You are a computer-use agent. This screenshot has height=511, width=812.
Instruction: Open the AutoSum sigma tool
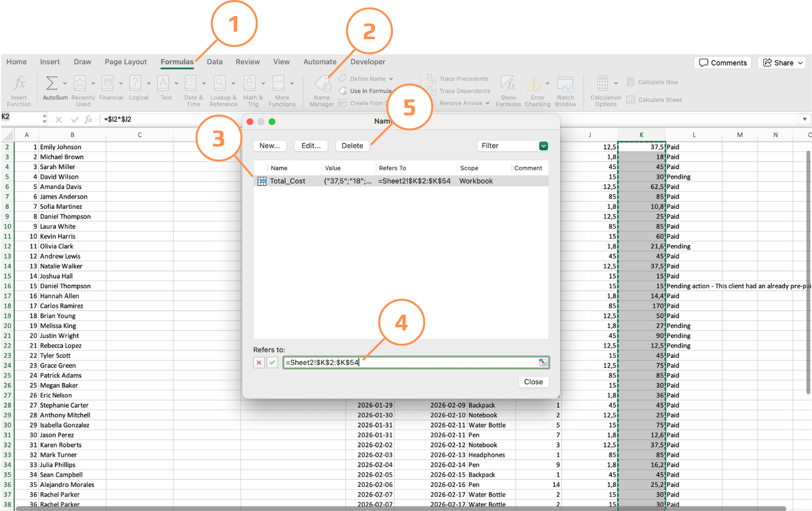(x=51, y=83)
